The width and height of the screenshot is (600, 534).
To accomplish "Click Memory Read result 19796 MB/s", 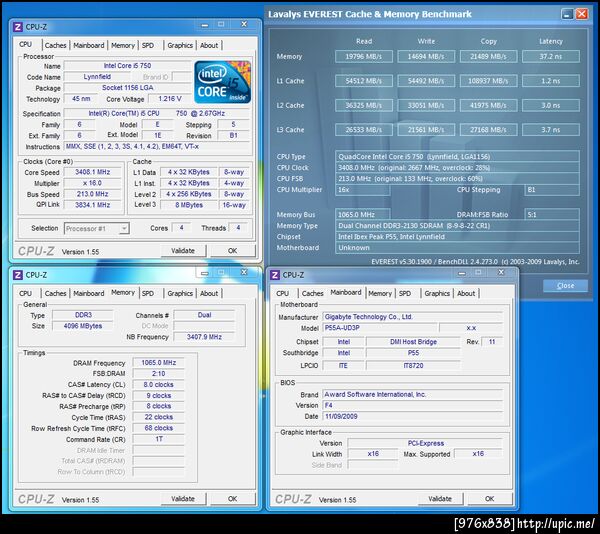I will click(364, 57).
